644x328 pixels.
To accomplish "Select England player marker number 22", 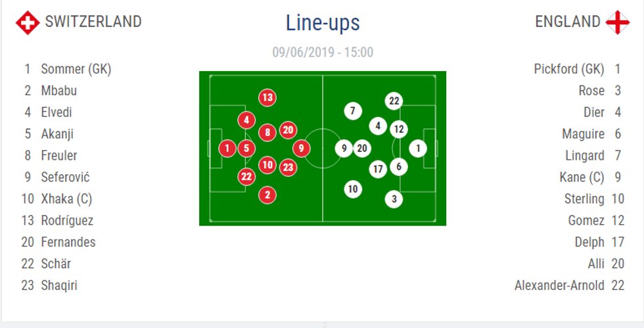I will [394, 101].
